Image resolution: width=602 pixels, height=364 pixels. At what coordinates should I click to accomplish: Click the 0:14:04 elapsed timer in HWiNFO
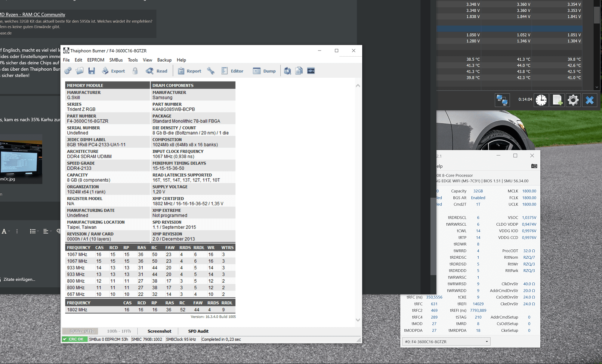tap(525, 99)
